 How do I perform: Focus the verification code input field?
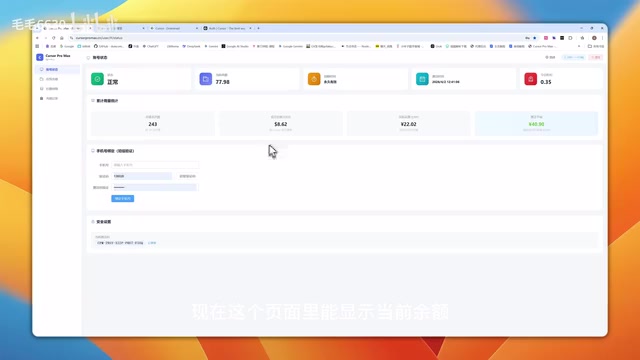tap(142, 176)
